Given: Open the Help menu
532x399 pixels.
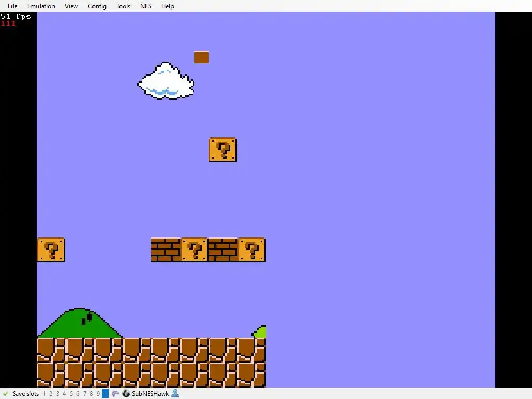Looking at the screenshot, I should pyautogui.click(x=167, y=6).
